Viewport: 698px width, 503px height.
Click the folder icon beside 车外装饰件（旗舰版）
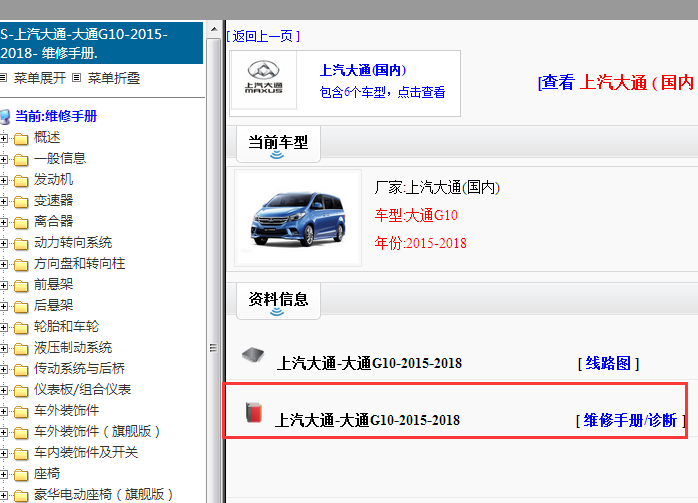(x=20, y=433)
